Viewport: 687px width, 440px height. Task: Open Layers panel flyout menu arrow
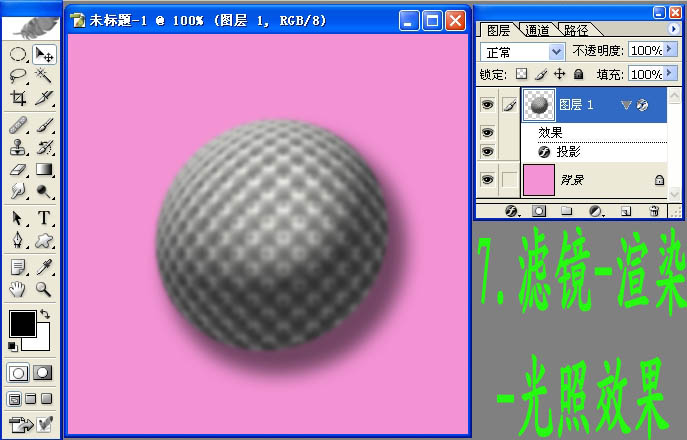tap(674, 29)
